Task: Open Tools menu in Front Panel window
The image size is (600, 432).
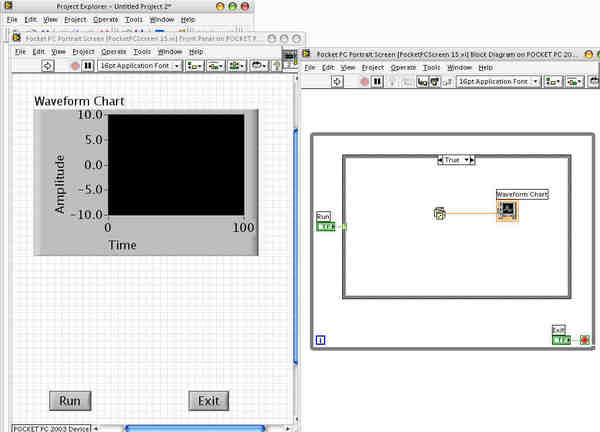Action: [142, 52]
